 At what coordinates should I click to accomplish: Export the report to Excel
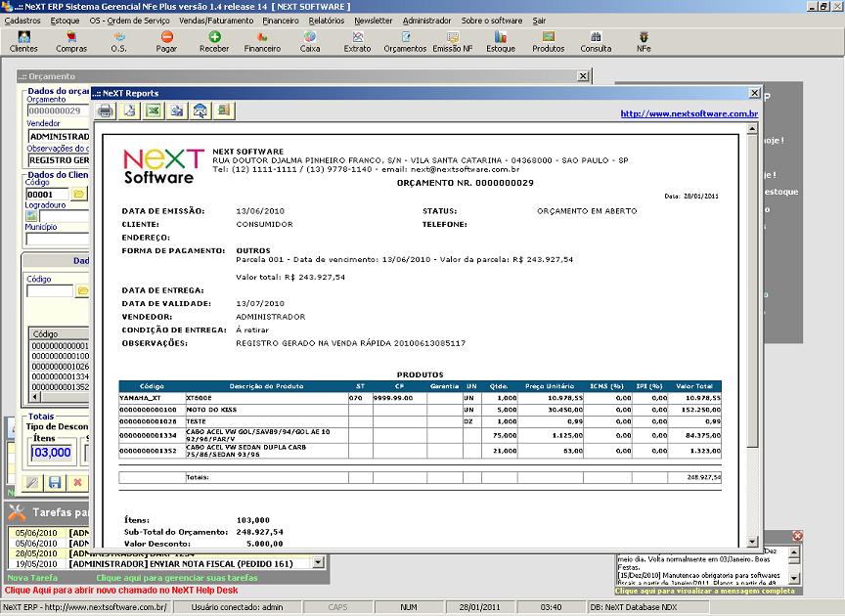[x=155, y=110]
